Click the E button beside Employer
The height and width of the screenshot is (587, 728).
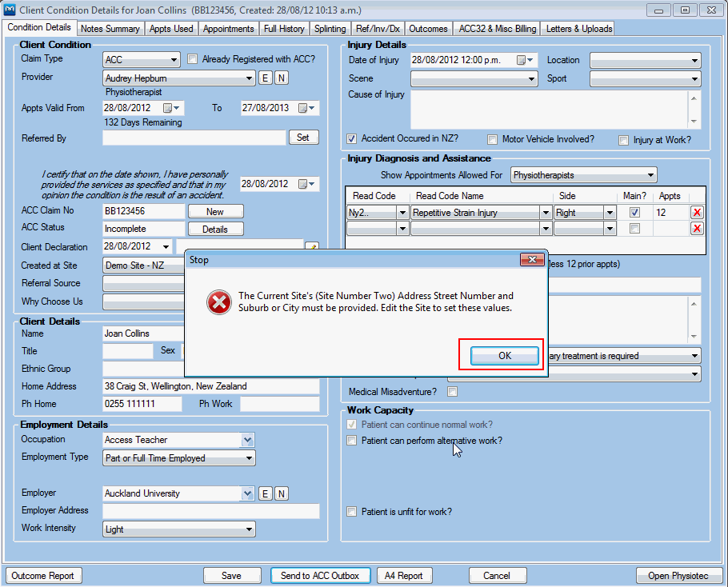(266, 493)
